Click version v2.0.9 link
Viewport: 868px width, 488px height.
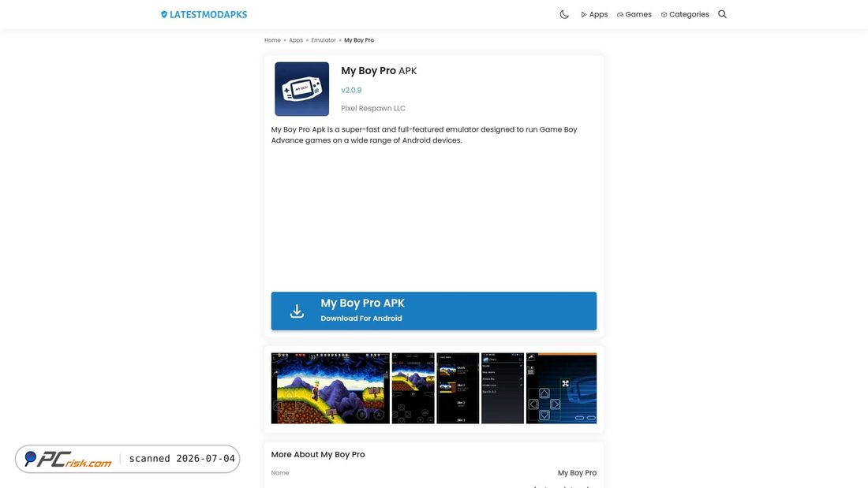pyautogui.click(x=351, y=90)
